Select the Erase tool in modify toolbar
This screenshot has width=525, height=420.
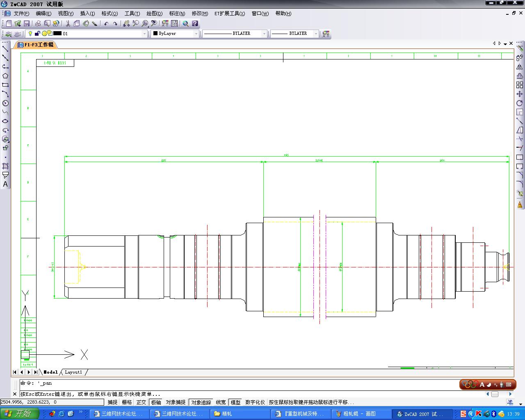pyautogui.click(x=520, y=48)
